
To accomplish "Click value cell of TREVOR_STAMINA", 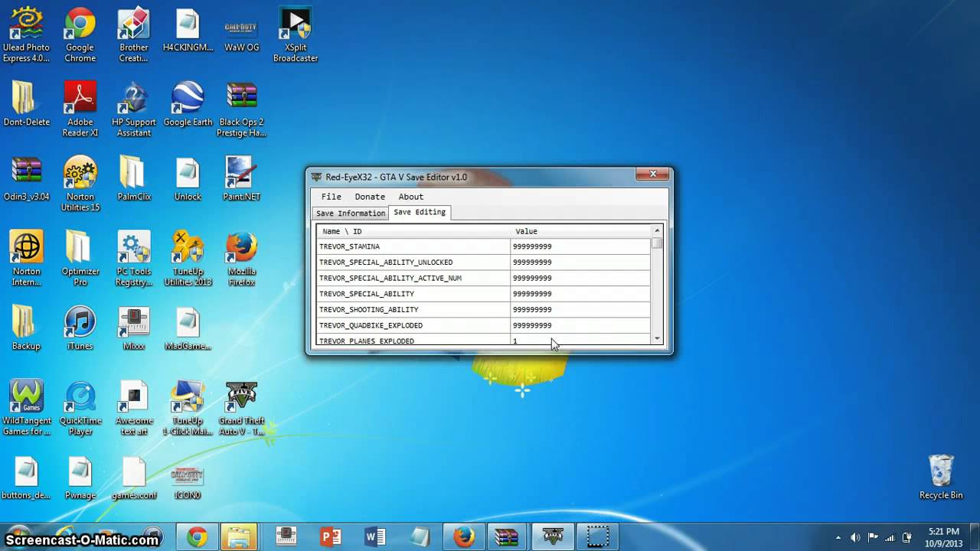I will click(580, 246).
